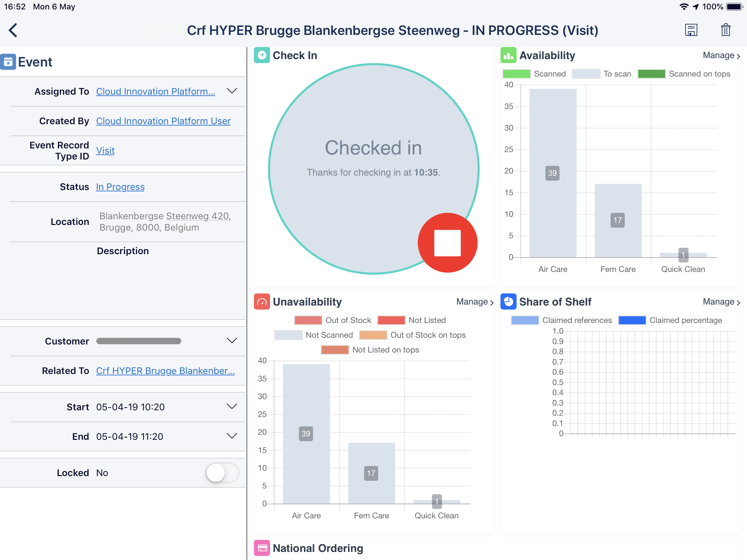This screenshot has height=560, width=747.
Task: Open Manage for Availability
Action: pyautogui.click(x=721, y=55)
